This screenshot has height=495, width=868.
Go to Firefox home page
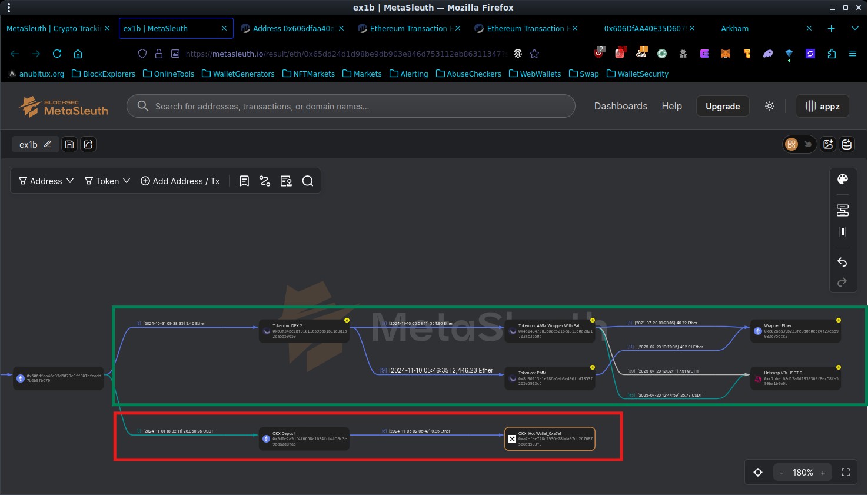(x=78, y=54)
